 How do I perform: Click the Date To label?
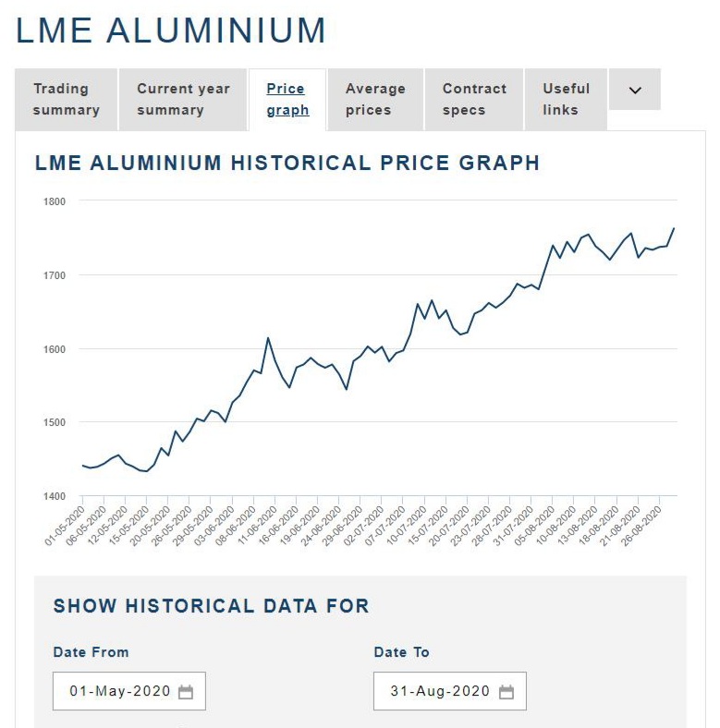tap(401, 652)
